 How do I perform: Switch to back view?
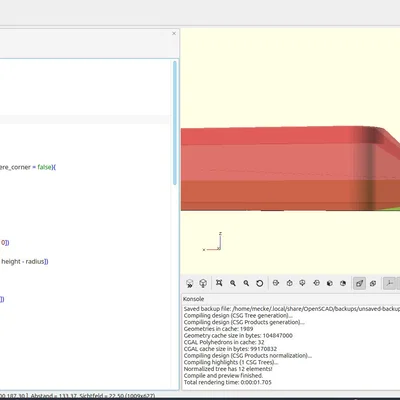click(x=343, y=283)
